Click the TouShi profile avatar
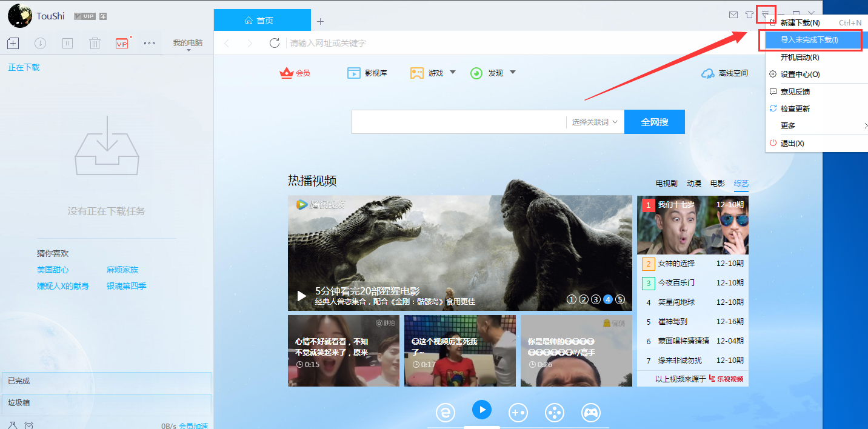868x429 pixels. tap(20, 16)
